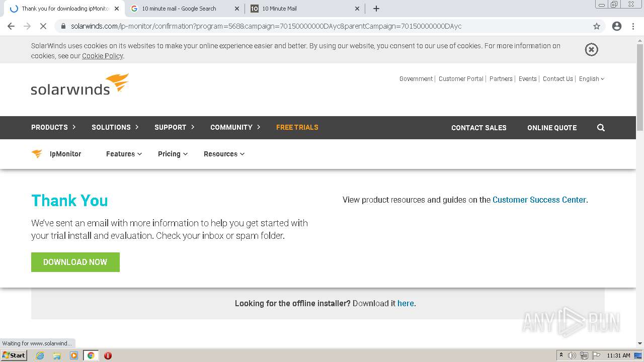The height and width of the screenshot is (362, 644).
Task: Click the network tray icon
Action: tap(584, 355)
